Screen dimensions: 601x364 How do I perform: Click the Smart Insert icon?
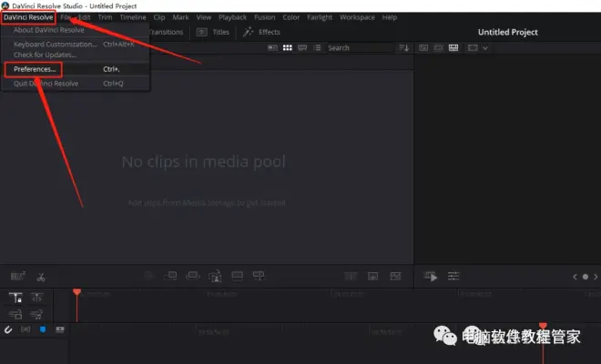point(170,276)
